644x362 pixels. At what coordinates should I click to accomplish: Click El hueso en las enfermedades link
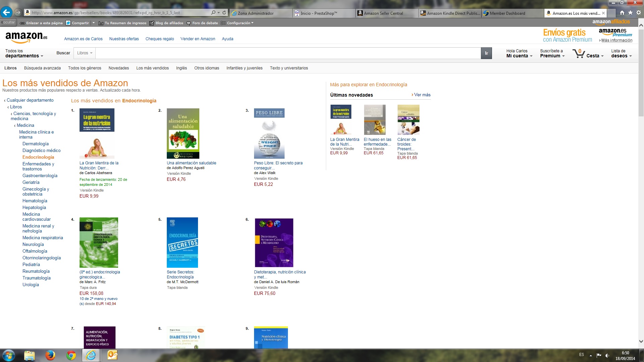pyautogui.click(x=377, y=142)
